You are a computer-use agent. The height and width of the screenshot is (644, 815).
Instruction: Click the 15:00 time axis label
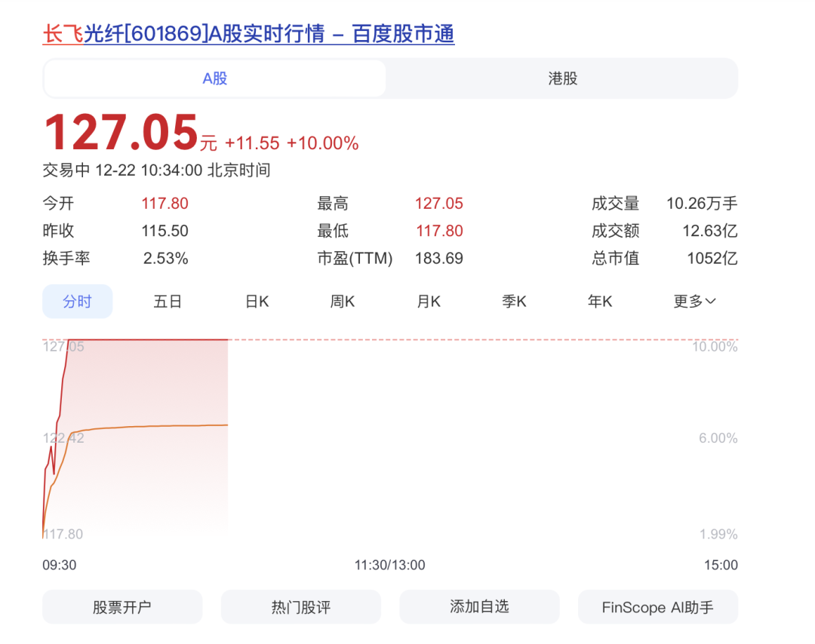click(x=721, y=565)
